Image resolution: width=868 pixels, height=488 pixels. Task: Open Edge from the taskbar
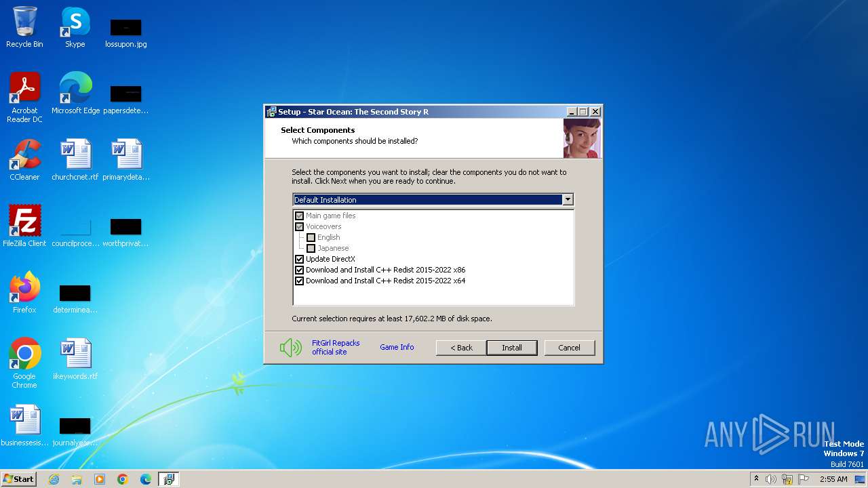146,479
